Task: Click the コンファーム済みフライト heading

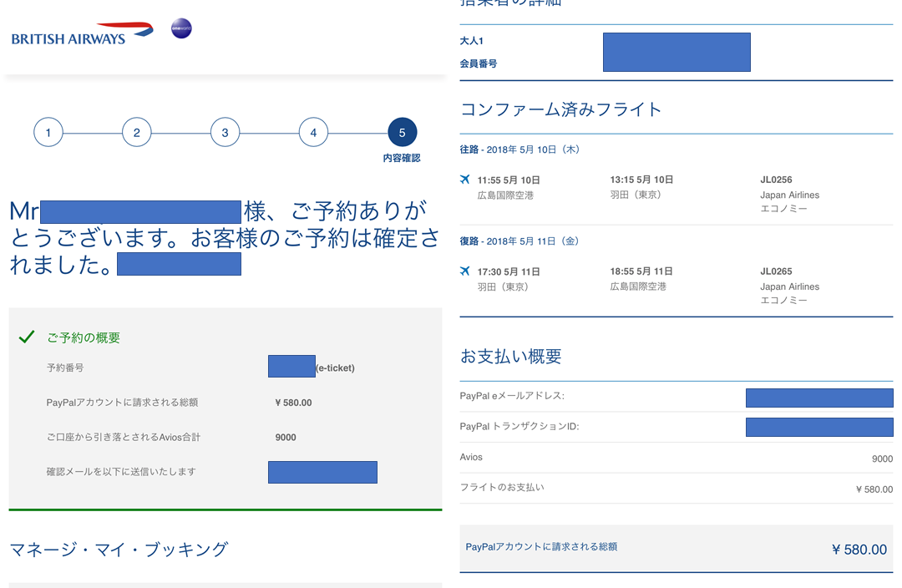Action: coord(561,109)
